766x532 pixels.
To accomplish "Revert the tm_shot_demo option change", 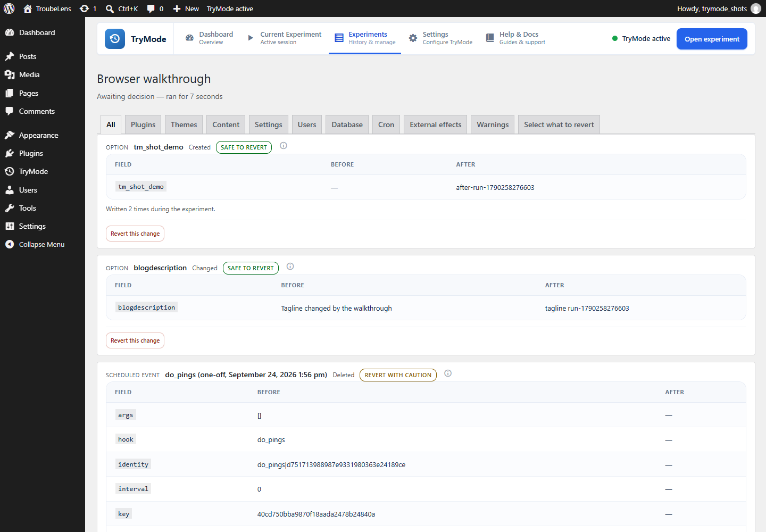I will click(x=135, y=234).
